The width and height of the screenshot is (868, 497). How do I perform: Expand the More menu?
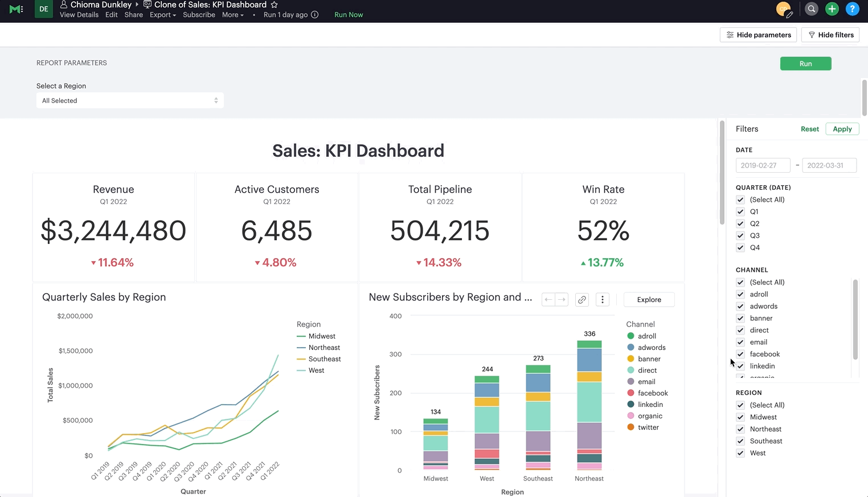click(x=233, y=15)
